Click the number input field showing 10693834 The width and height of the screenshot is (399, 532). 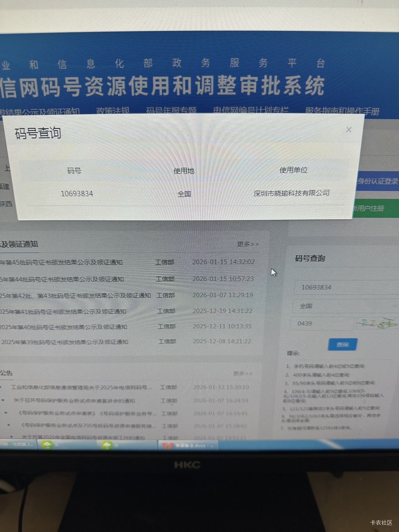343,287
